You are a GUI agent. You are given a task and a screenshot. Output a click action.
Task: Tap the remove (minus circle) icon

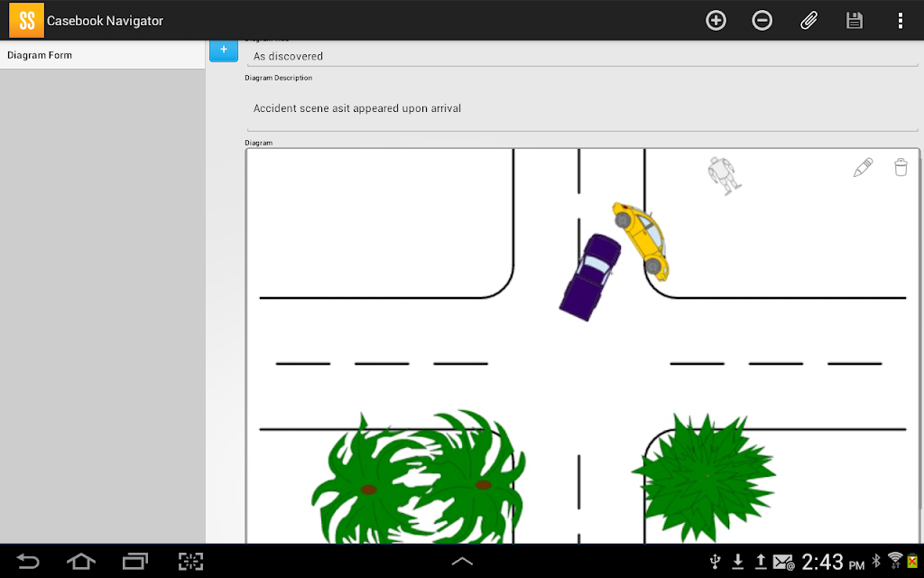(x=762, y=20)
